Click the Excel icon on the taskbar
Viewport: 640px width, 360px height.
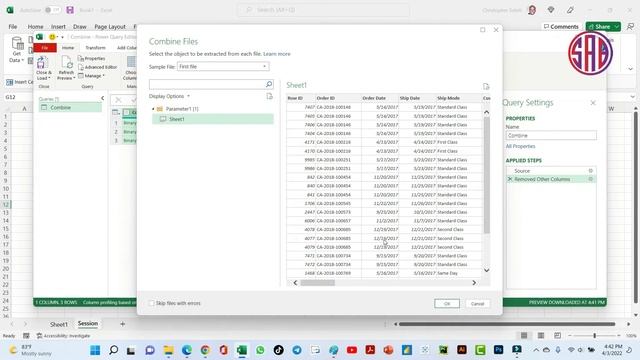242,350
